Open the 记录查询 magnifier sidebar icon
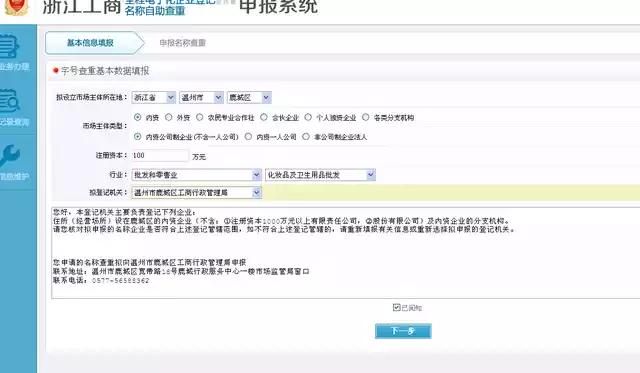The width and height of the screenshot is (640, 373). tap(10, 101)
